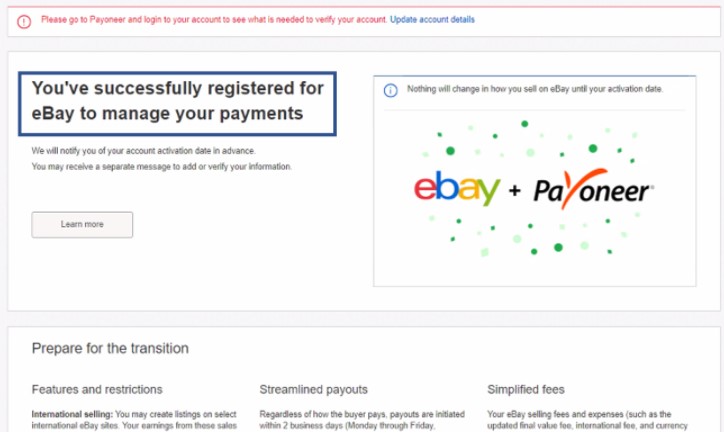
Task: Click the red alert warning icon
Action: click(x=24, y=21)
